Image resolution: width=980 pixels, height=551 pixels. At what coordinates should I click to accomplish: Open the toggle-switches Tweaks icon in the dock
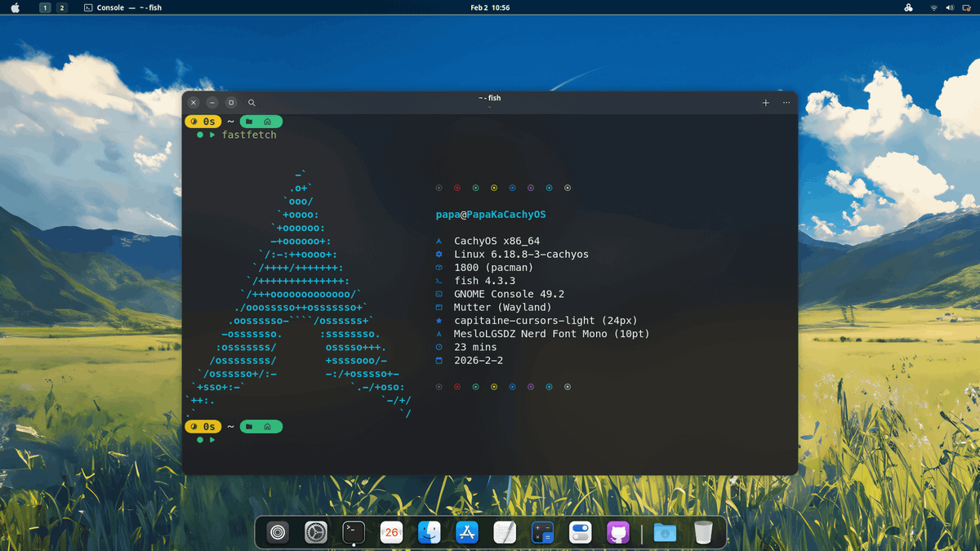pyautogui.click(x=581, y=533)
